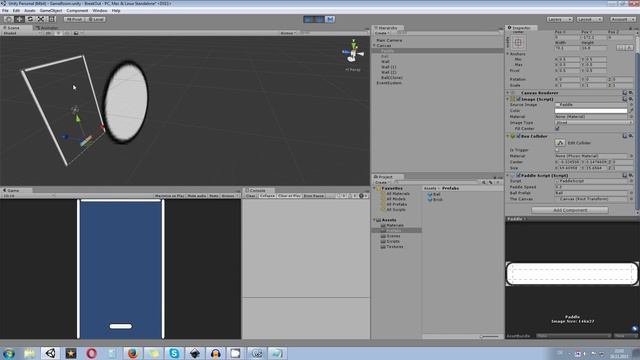The height and width of the screenshot is (360, 640).
Task: Open Canvas Renderer component settings gear
Action: click(631, 93)
